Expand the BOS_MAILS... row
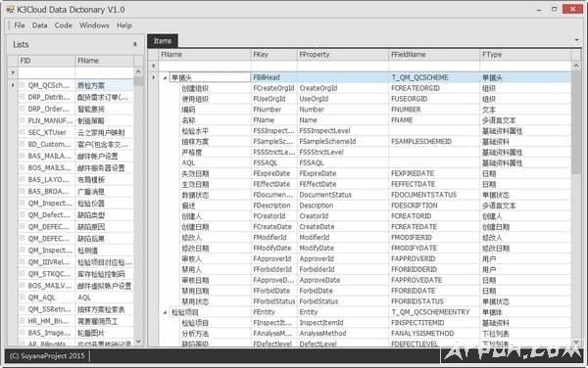The width and height of the screenshot is (588, 368). tap(23, 167)
